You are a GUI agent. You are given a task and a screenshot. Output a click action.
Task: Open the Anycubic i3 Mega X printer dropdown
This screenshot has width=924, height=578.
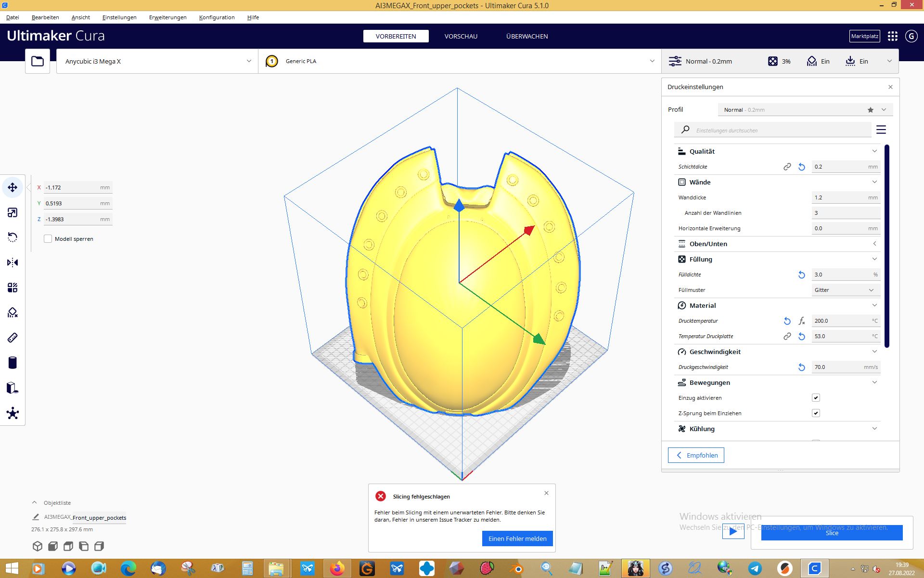pos(157,61)
